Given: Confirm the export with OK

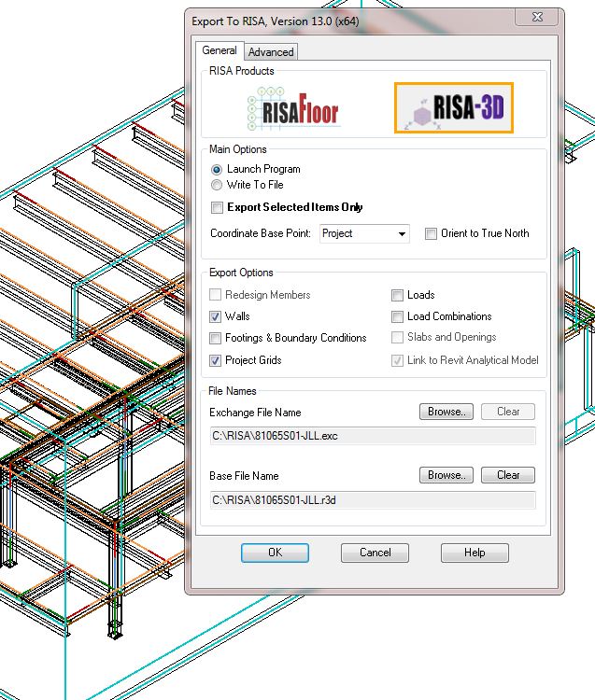Looking at the screenshot, I should pyautogui.click(x=275, y=553).
